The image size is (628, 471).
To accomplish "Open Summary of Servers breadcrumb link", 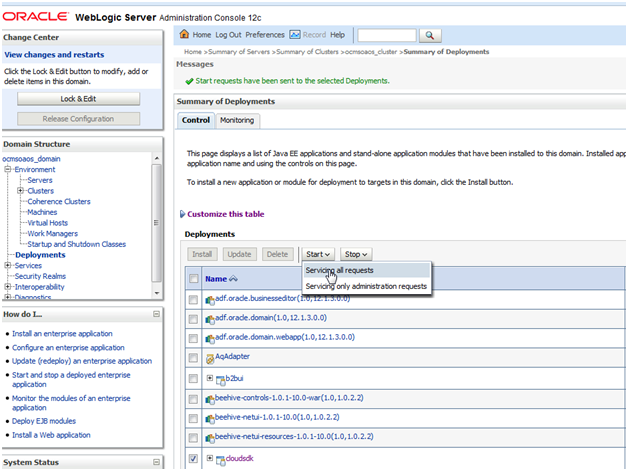I will coord(239,52).
